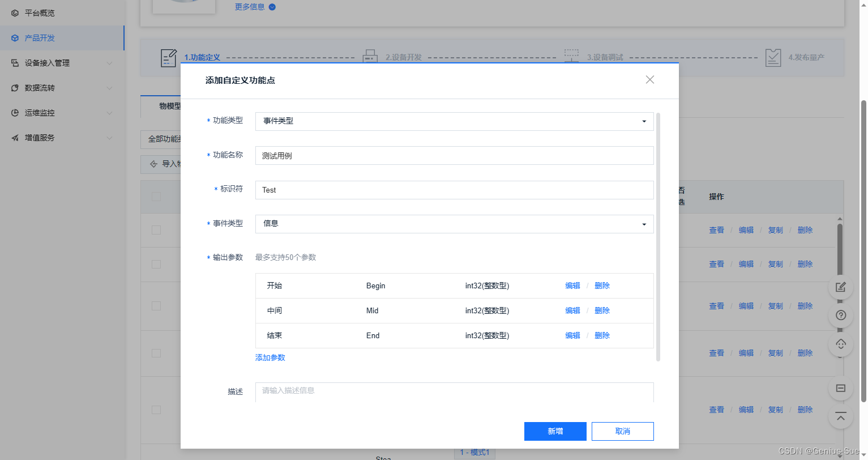Open the 功能类型 dropdown showing 事件类型
Screen dimensions: 868x460
tap(454, 121)
